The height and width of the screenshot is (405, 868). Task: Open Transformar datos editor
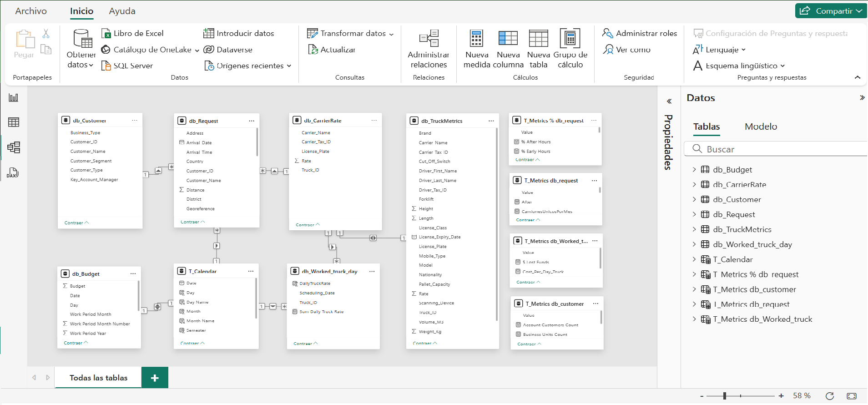(x=350, y=33)
